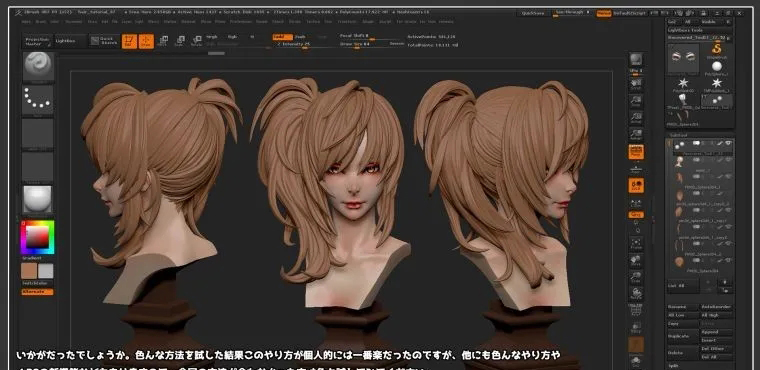Select the Rotate transform tool
The width and height of the screenshot is (760, 370).
click(196, 41)
